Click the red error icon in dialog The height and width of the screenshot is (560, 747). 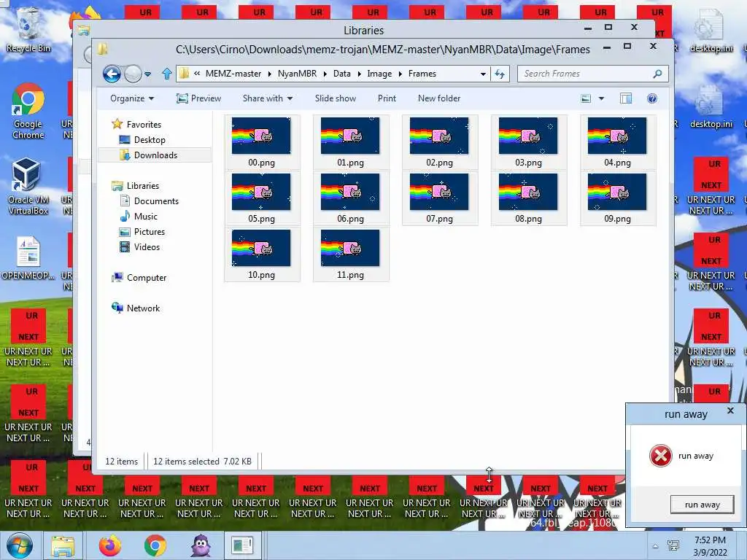[x=661, y=456]
